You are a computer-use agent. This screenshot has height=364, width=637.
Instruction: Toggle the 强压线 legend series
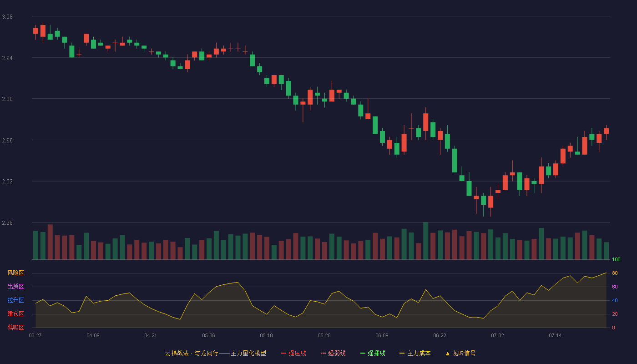[x=293, y=353]
